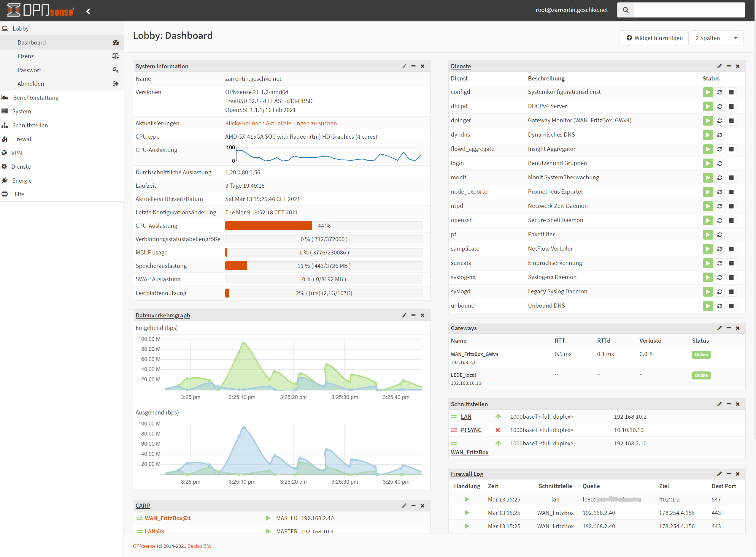The height and width of the screenshot is (557, 756).
Task: Click the CPU-Auslastung 44% progress bar
Action: tap(324, 226)
